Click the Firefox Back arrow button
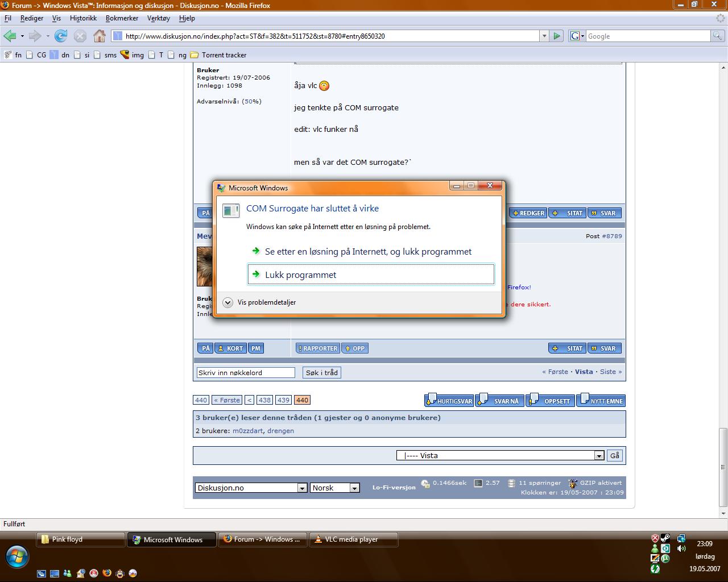 10,36
